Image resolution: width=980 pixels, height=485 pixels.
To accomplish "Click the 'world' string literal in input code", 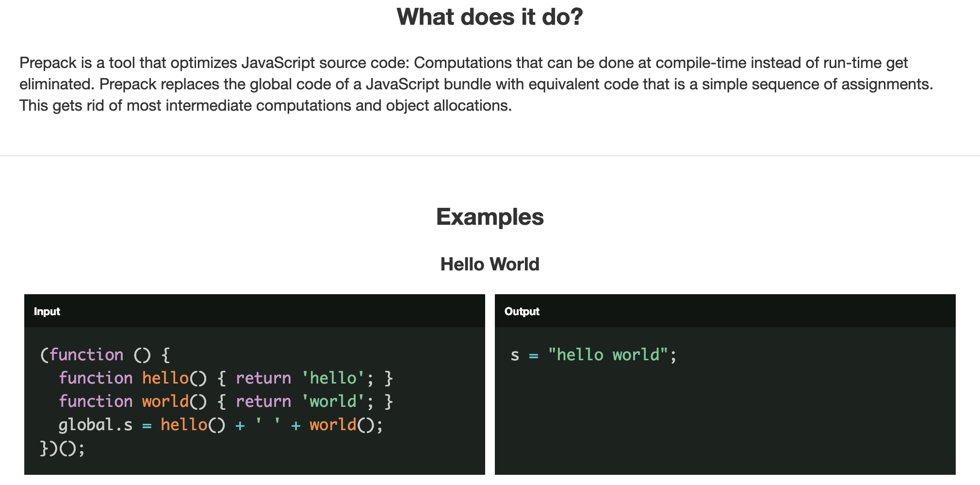I will (x=333, y=401).
